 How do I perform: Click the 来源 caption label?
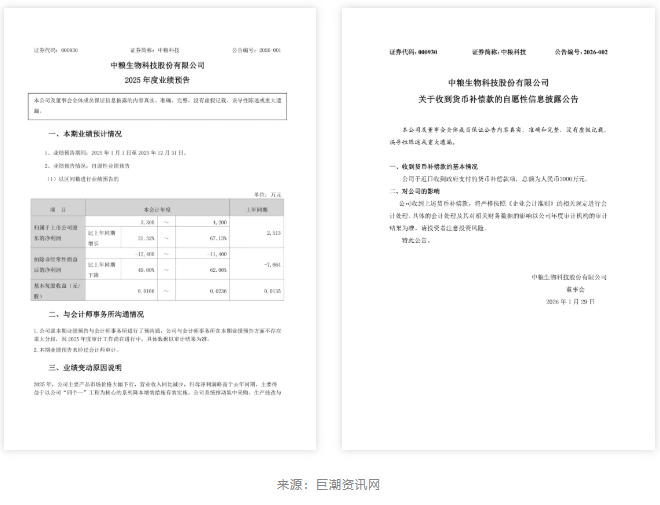pyautogui.click(x=291, y=485)
